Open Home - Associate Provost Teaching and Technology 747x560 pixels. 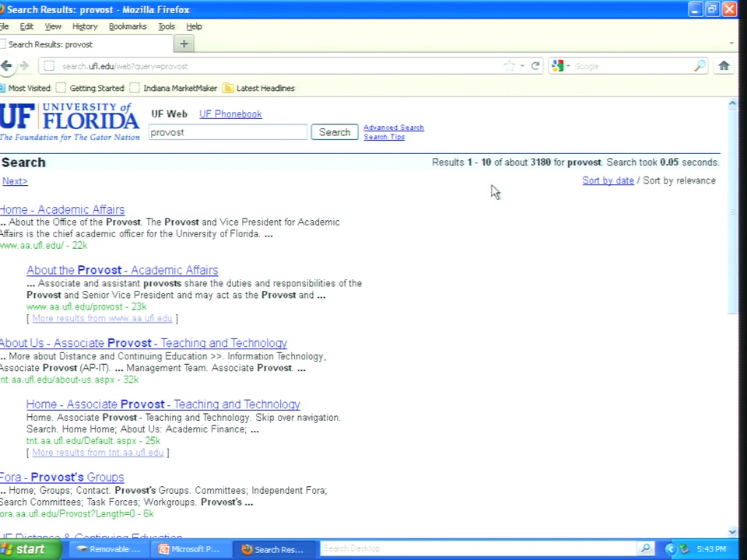point(163,404)
